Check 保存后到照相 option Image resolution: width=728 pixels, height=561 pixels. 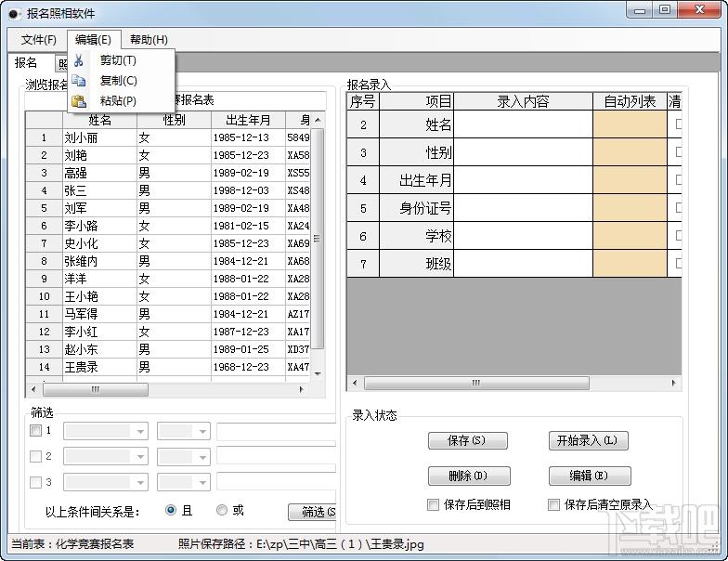tap(433, 505)
